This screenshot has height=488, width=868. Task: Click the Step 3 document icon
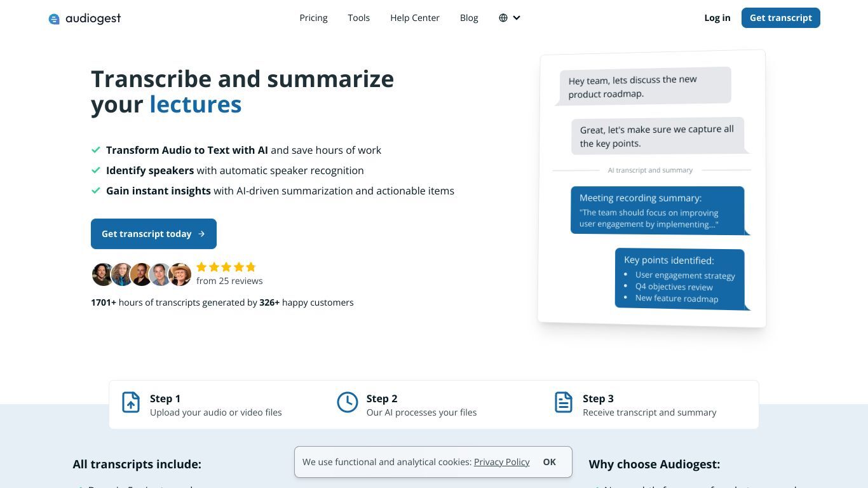(564, 402)
